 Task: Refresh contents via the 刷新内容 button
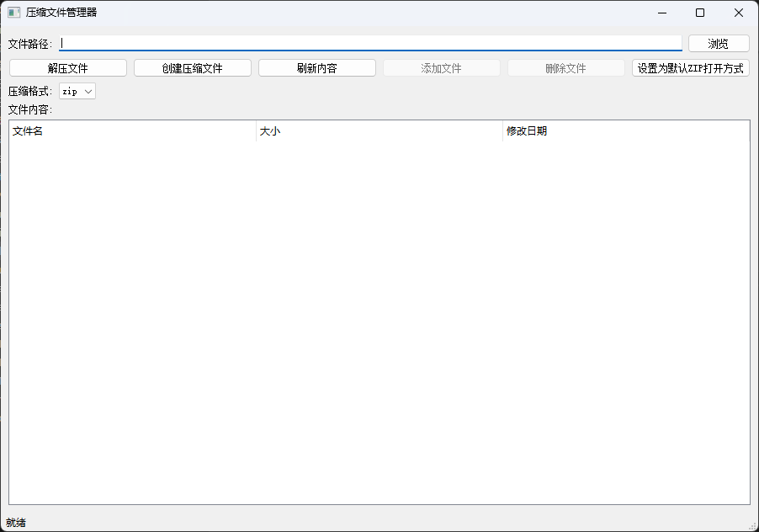(316, 67)
